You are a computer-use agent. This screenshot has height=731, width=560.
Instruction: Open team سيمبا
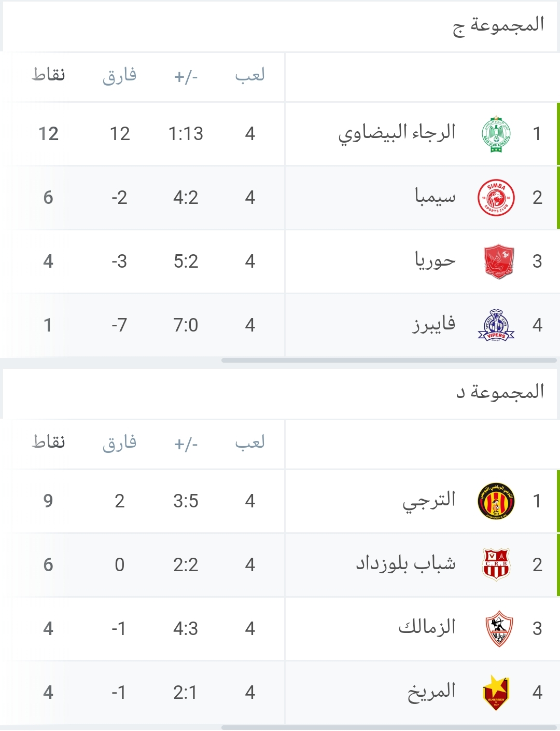coord(435,196)
